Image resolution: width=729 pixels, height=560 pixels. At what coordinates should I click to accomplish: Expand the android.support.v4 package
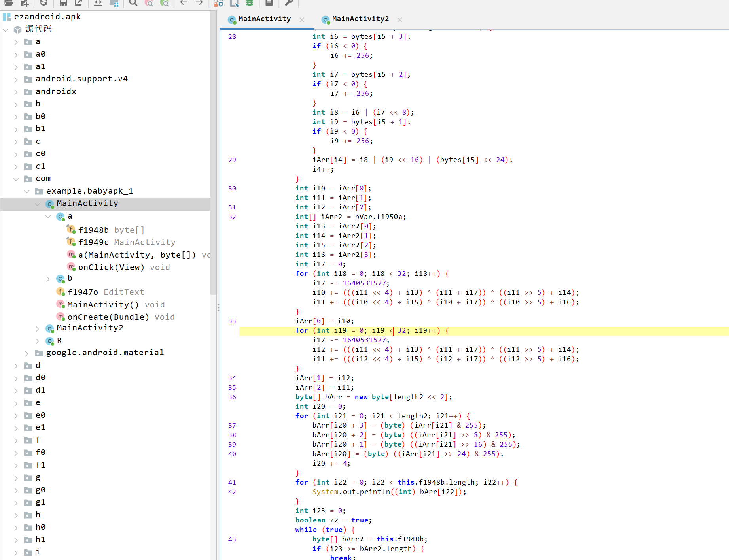point(16,79)
